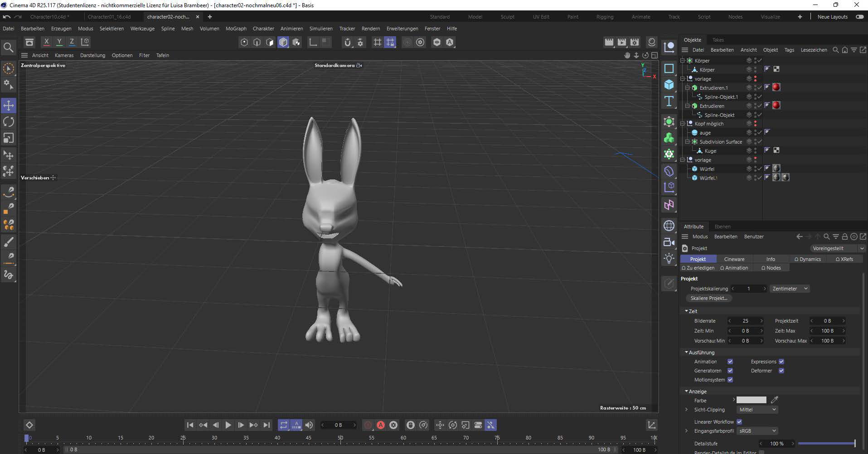
Task: Click the Farbe color swatch
Action: [x=751, y=400]
